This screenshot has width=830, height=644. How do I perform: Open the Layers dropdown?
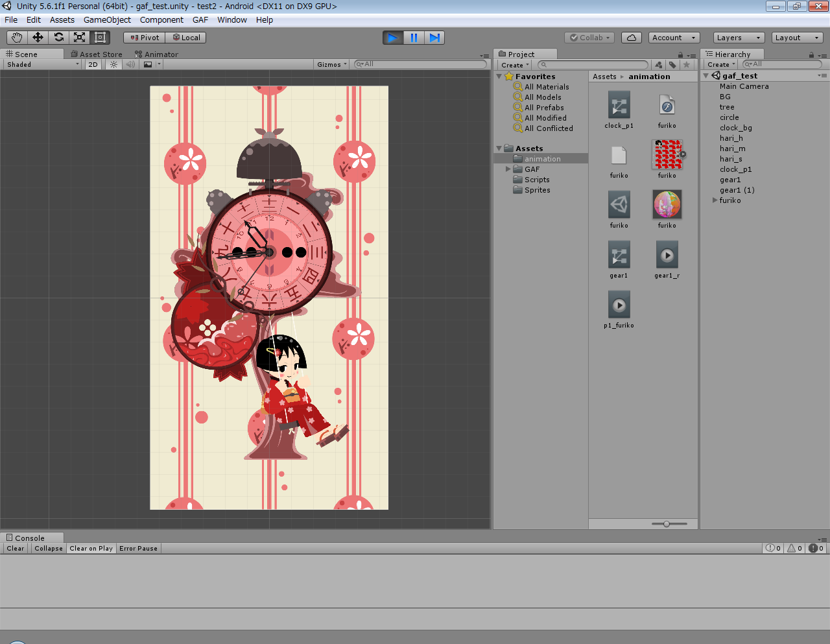tap(739, 38)
